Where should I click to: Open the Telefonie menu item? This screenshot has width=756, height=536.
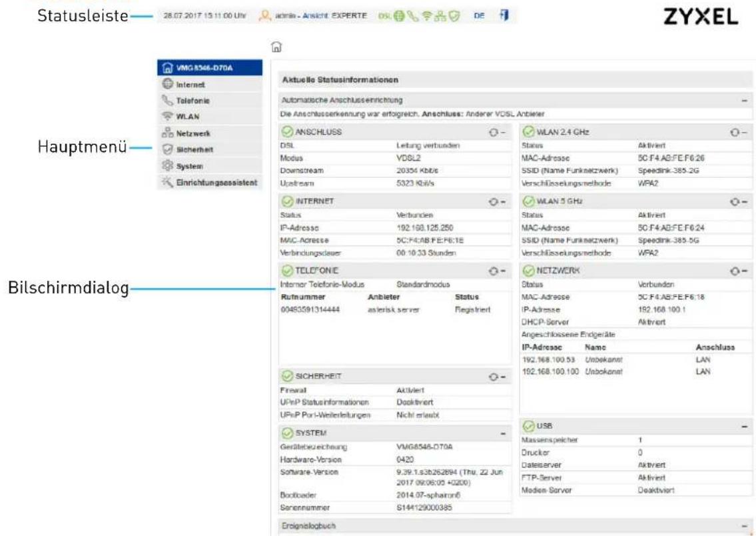coord(210,101)
